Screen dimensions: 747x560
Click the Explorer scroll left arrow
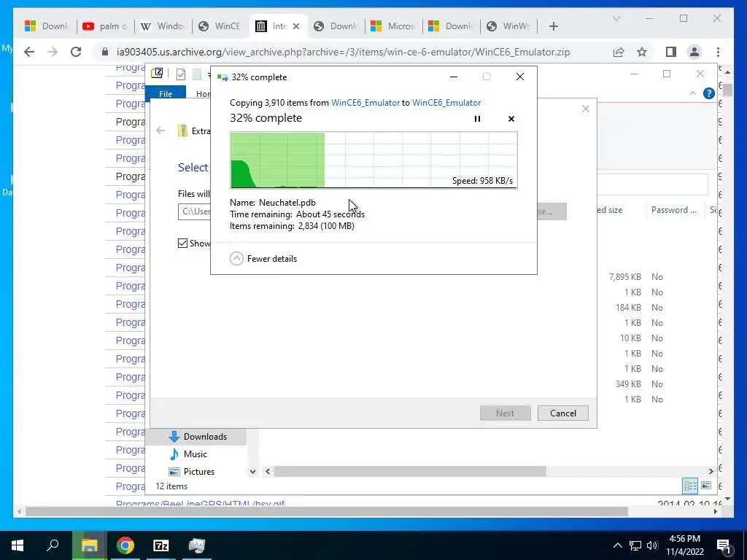(x=268, y=472)
